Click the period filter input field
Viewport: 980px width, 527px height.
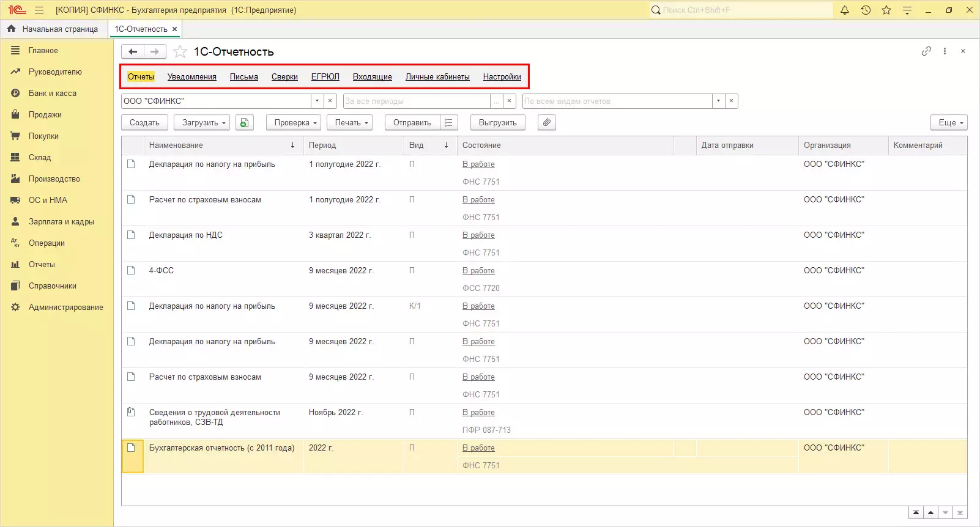click(x=416, y=101)
